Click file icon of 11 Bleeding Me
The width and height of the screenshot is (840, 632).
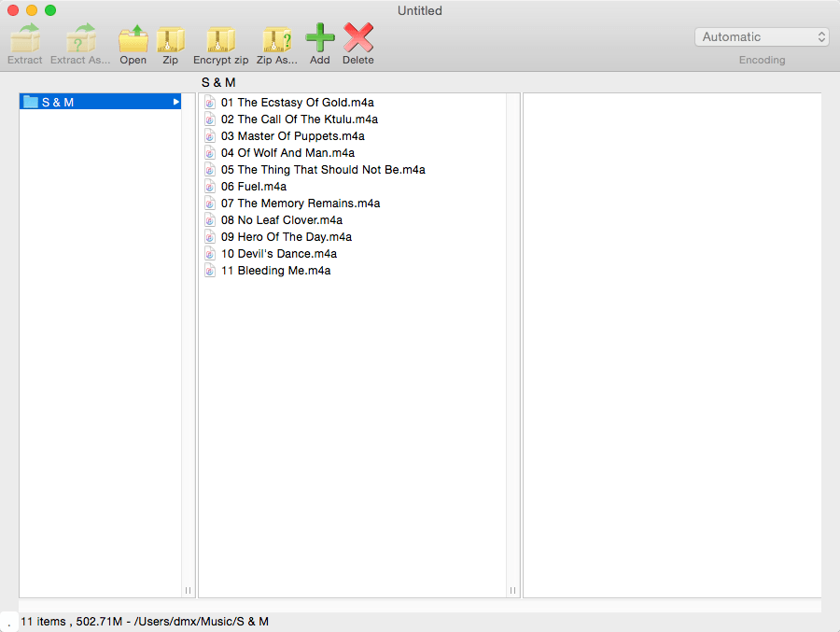[210, 270]
